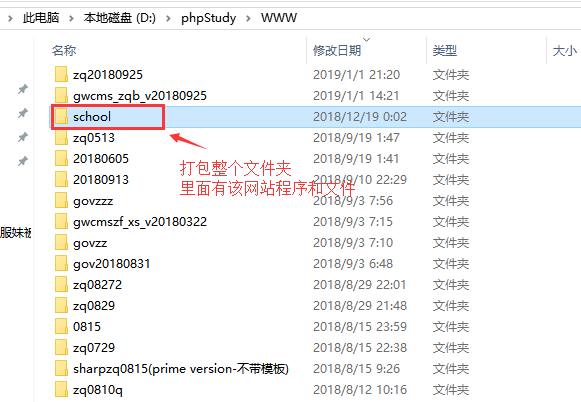
Task: Select the sharpzq0815(prime version-不带模板) folder
Action: pos(180,369)
